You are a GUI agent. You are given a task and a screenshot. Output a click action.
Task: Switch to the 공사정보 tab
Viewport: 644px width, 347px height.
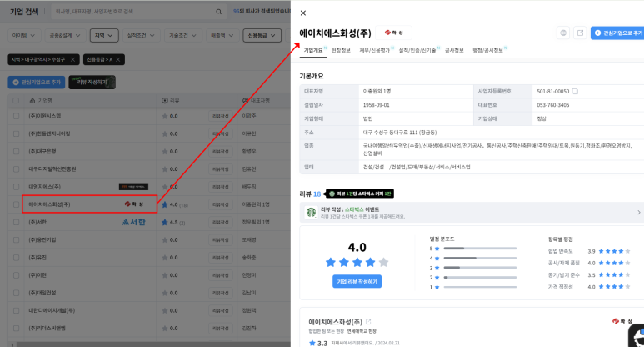(x=454, y=50)
